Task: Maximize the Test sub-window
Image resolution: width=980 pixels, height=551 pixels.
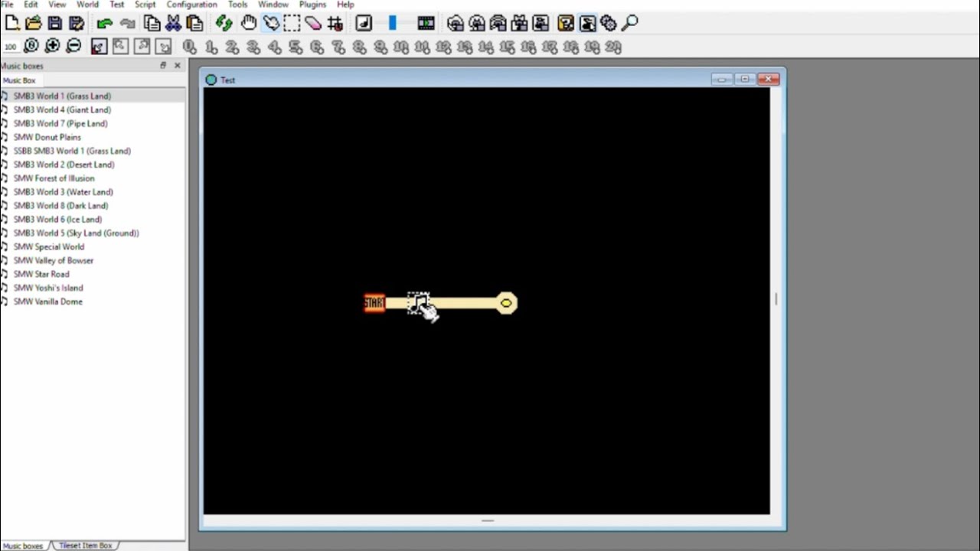Action: point(744,79)
